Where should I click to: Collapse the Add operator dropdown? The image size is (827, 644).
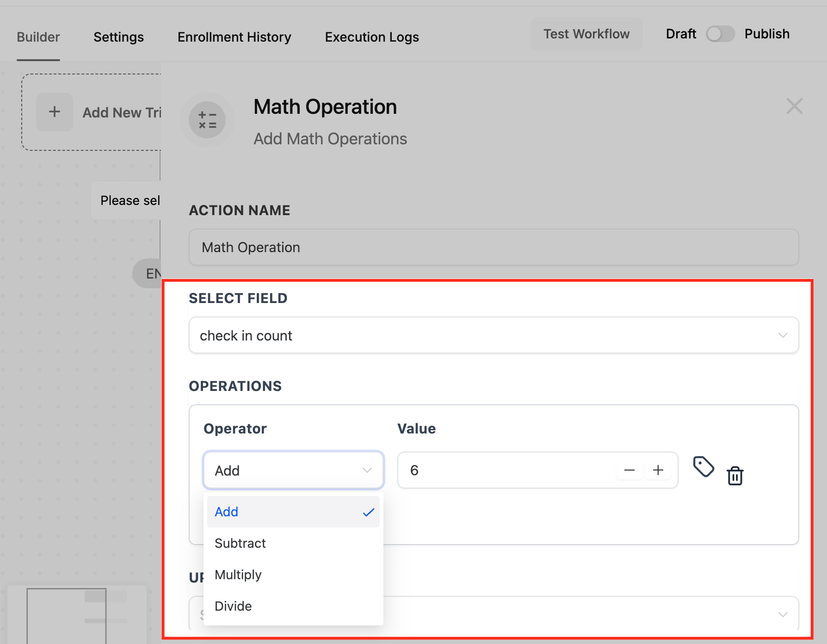293,471
